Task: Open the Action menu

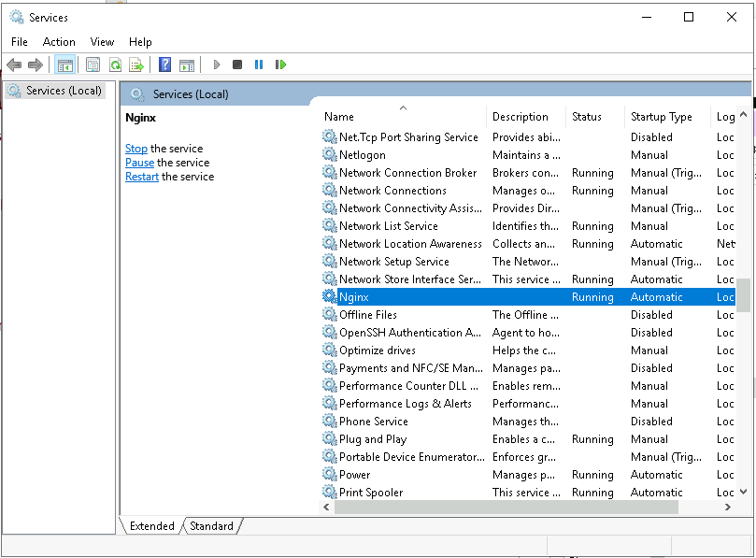Action: [x=59, y=42]
